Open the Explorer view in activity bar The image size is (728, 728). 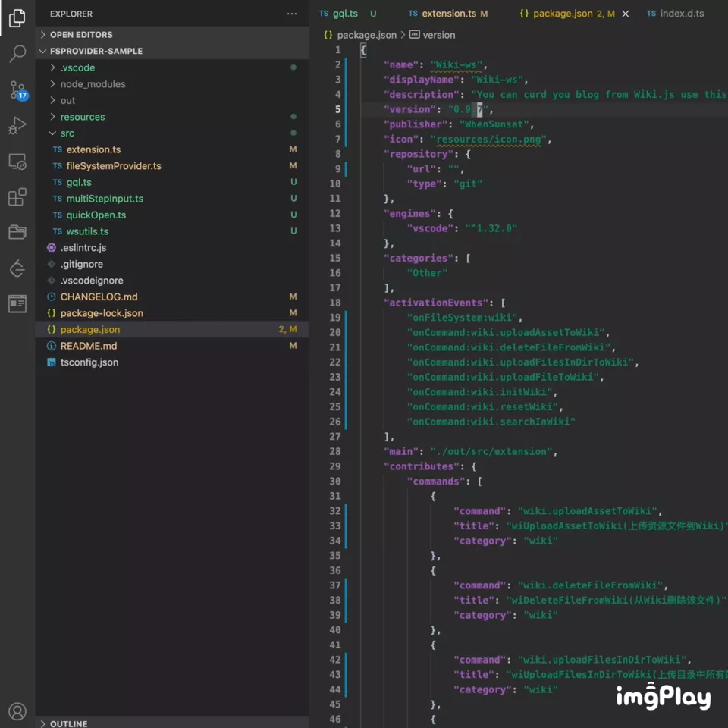tap(17, 18)
